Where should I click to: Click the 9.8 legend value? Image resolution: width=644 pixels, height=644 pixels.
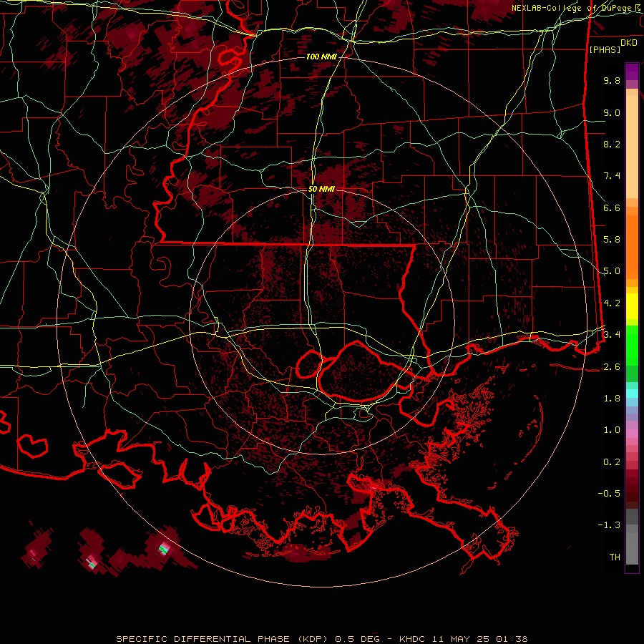pyautogui.click(x=612, y=80)
